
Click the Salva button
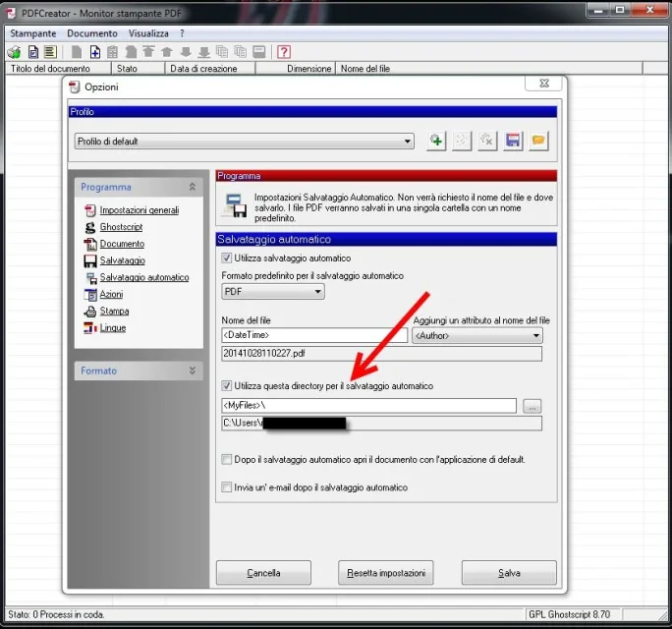[509, 573]
